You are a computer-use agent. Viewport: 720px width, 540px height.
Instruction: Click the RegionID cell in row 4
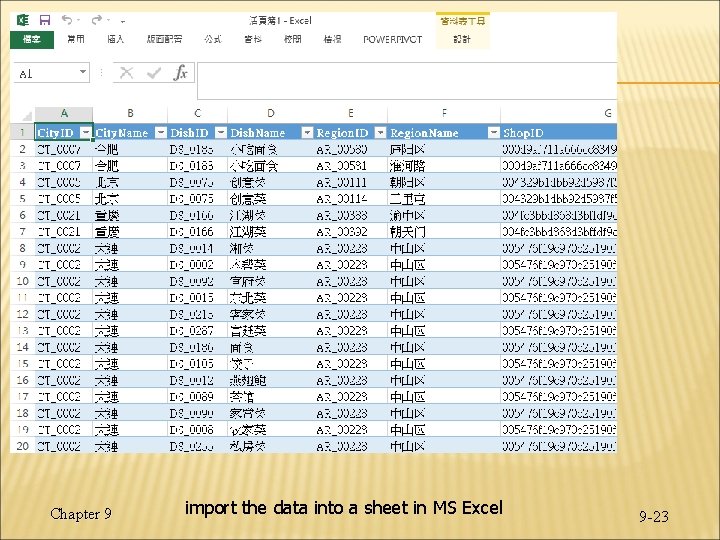point(350,182)
